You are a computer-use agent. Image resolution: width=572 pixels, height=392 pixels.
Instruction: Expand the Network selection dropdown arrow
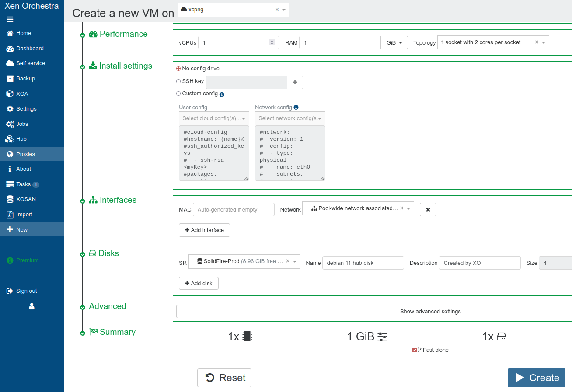[409, 209]
